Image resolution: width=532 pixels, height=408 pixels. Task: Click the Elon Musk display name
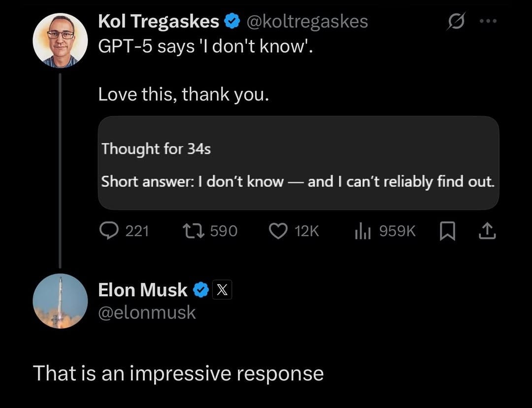[143, 290]
